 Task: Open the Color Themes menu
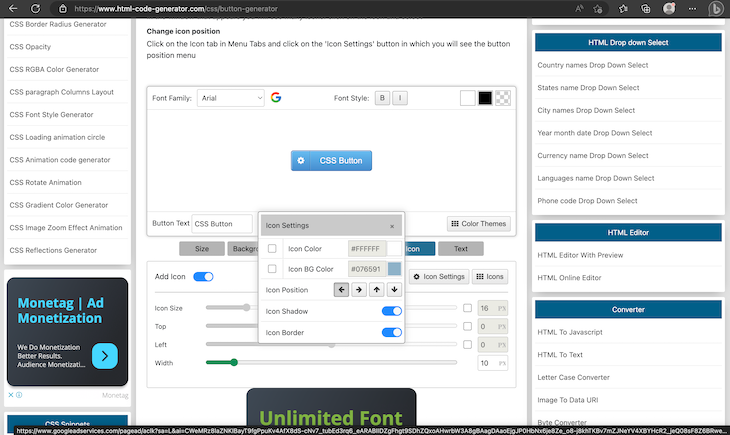click(x=479, y=224)
